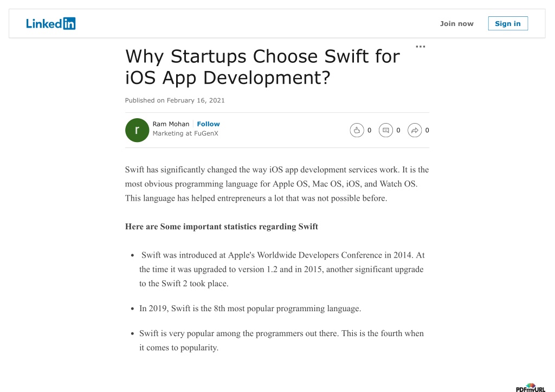
Task: Open the three-dot more options menu
Action: tap(420, 47)
